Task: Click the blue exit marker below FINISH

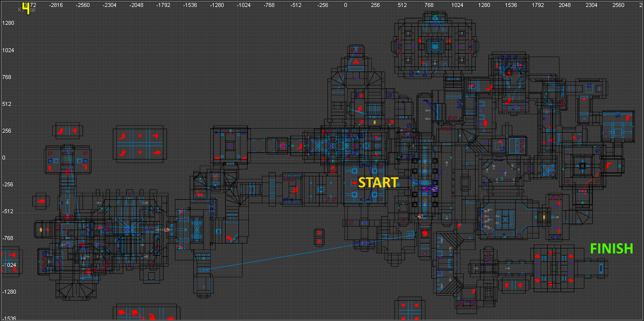Action: pos(602,268)
